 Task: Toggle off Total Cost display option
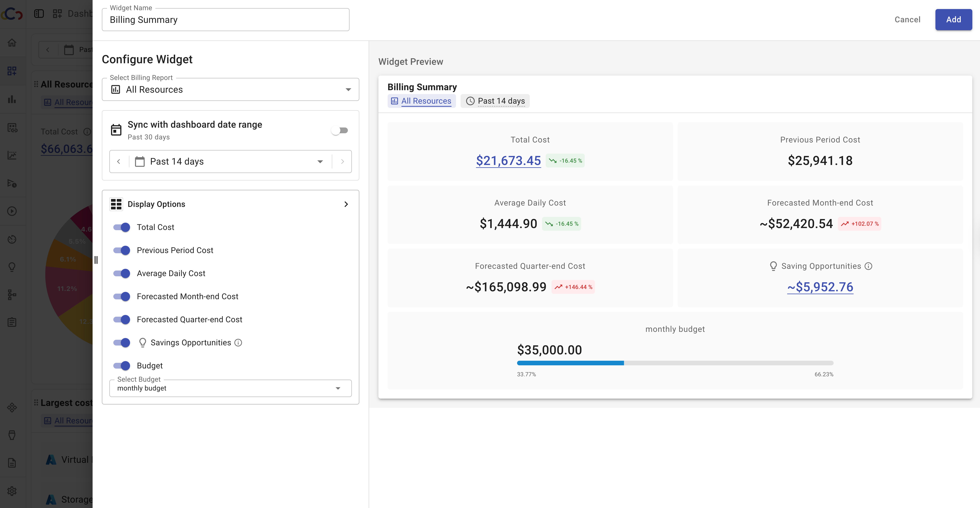[122, 227]
